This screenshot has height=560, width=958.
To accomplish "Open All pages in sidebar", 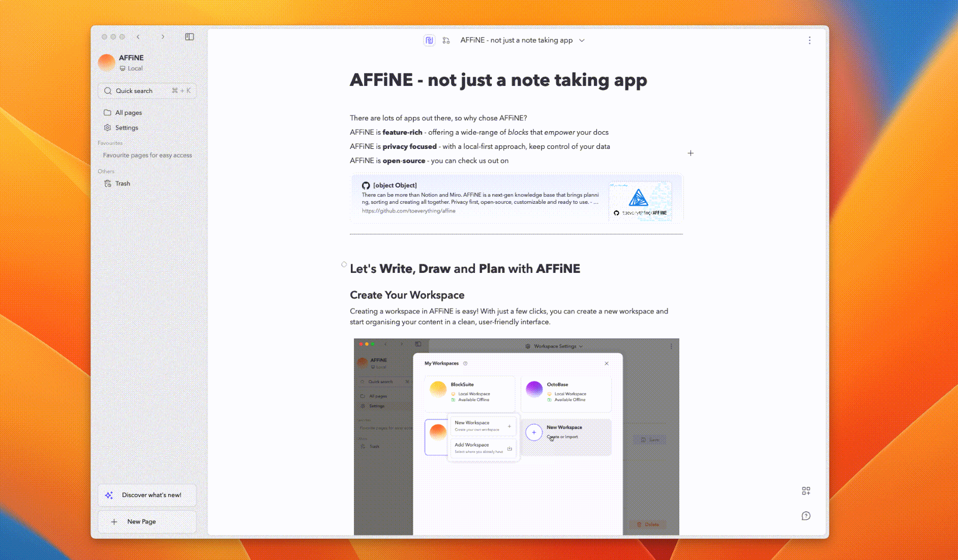I will coord(147,112).
